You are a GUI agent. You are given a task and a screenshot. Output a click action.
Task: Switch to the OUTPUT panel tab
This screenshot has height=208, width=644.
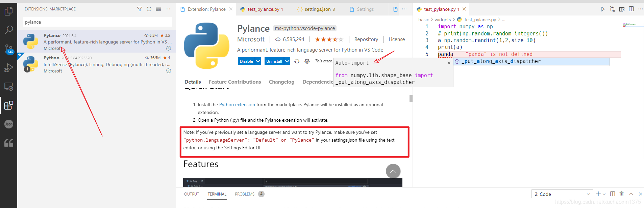click(192, 194)
